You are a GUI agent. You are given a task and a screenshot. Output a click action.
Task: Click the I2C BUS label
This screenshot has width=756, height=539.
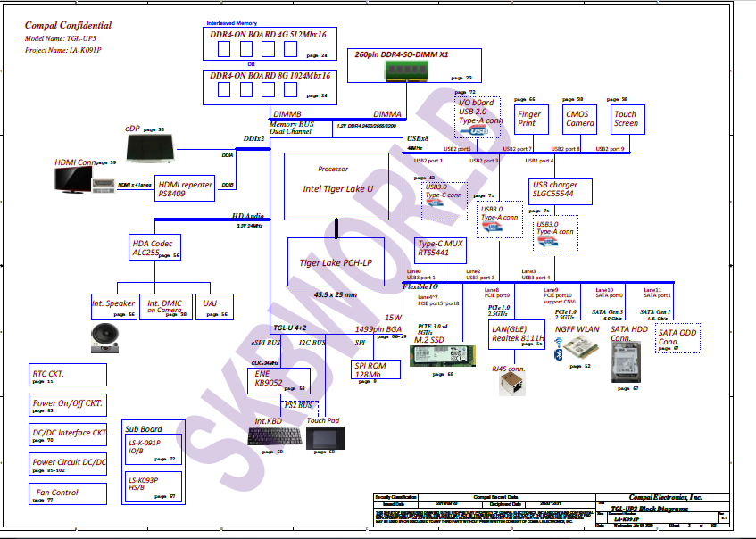312,343
